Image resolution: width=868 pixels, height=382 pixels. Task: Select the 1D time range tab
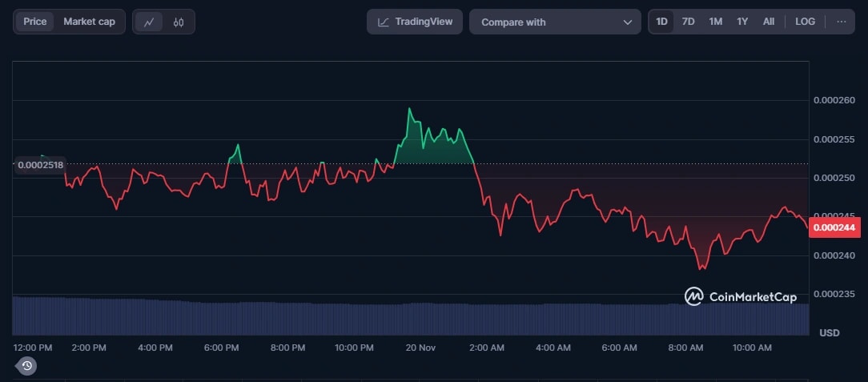click(x=662, y=22)
